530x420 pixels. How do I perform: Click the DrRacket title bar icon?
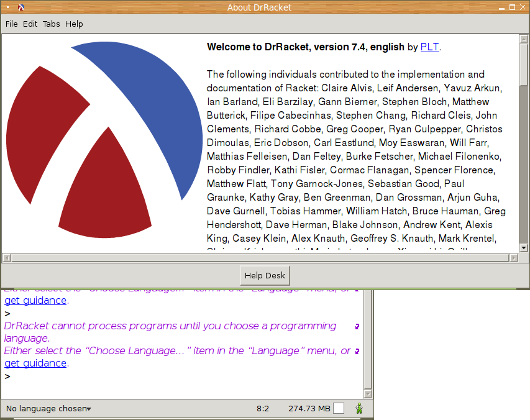tap(21, 7)
